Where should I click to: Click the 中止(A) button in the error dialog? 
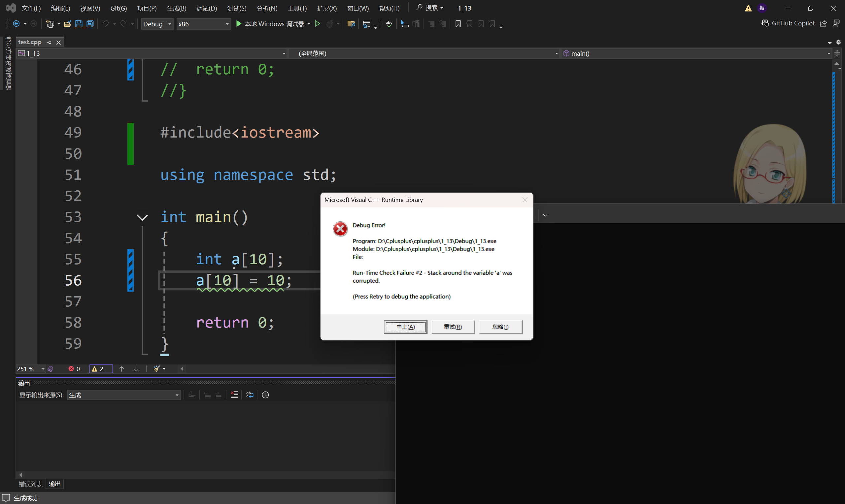coord(405,327)
